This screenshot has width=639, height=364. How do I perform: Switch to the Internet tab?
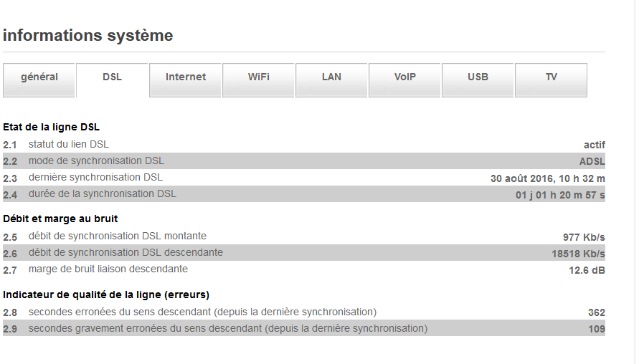186,77
